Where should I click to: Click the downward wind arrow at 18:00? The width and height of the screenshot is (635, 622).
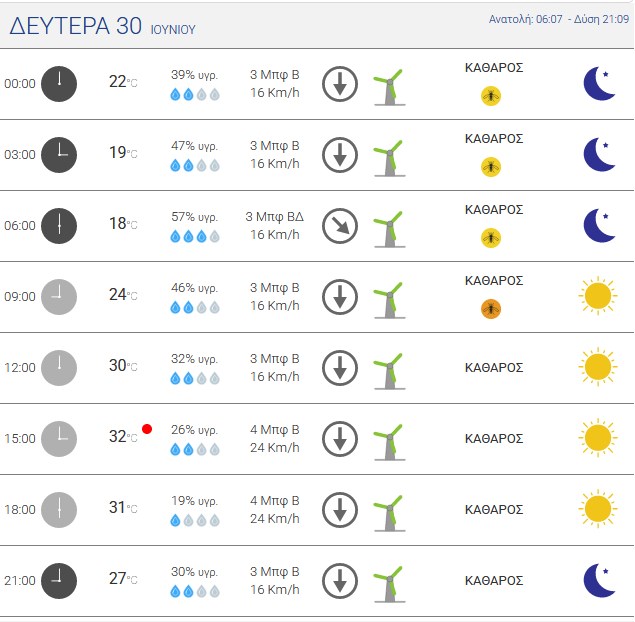click(340, 510)
